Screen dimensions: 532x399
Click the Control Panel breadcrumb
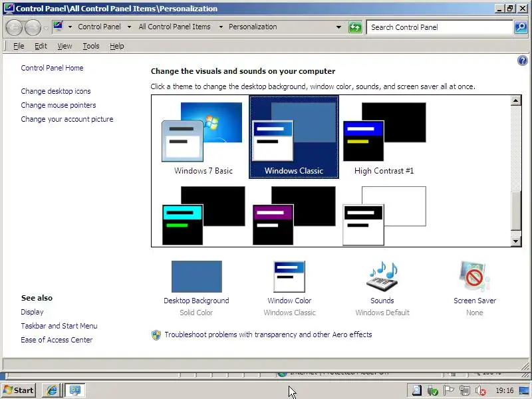[x=99, y=27]
